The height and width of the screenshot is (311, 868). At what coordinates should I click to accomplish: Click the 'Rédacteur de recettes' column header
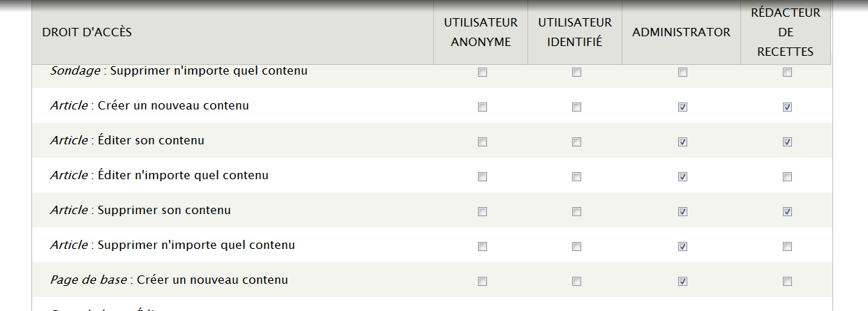coord(786,32)
